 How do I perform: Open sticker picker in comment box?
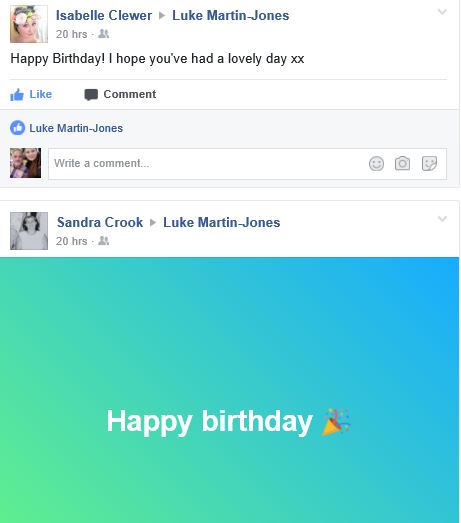429,163
